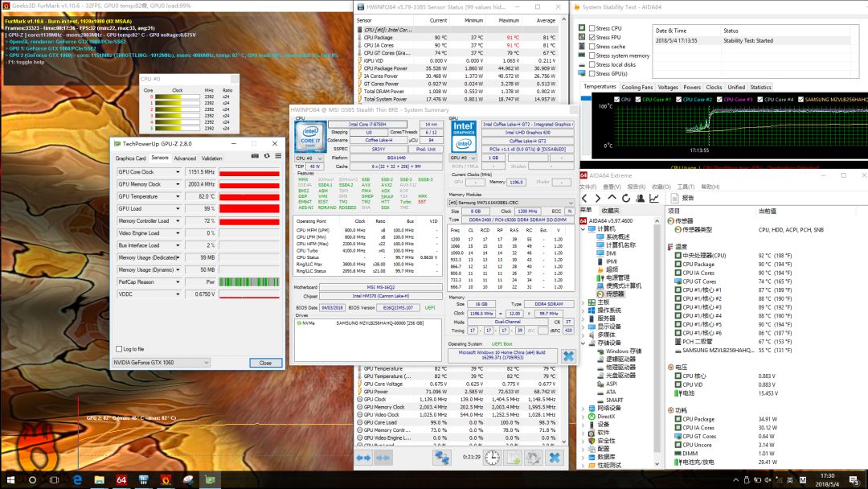Click AIDA64 back navigation arrow
Image resolution: width=868 pixels, height=489 pixels.
coord(584,198)
